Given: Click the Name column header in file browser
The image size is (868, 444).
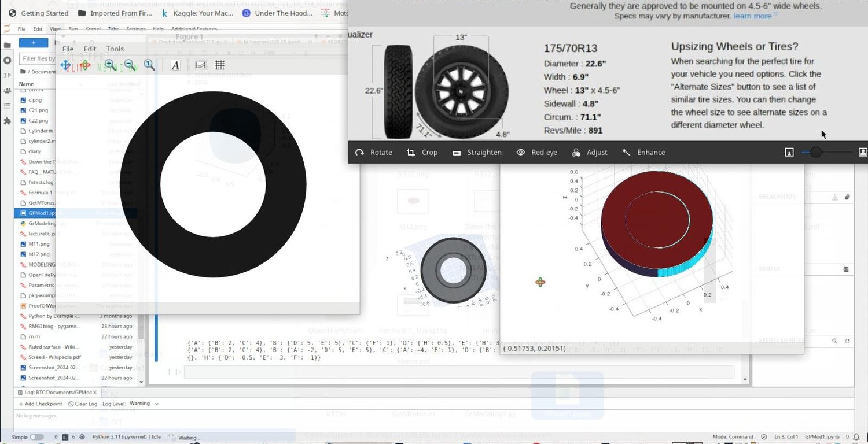Looking at the screenshot, I should click(x=27, y=84).
